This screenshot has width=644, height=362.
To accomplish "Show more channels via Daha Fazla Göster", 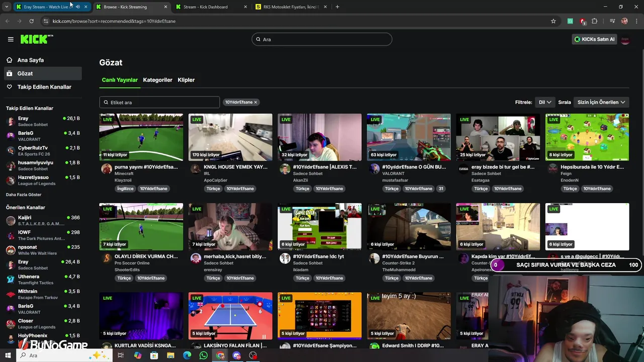I will [x=24, y=195].
